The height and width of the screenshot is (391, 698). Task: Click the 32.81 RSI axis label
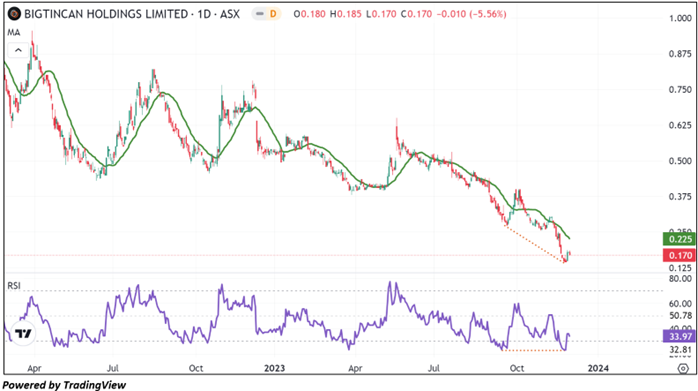680,350
